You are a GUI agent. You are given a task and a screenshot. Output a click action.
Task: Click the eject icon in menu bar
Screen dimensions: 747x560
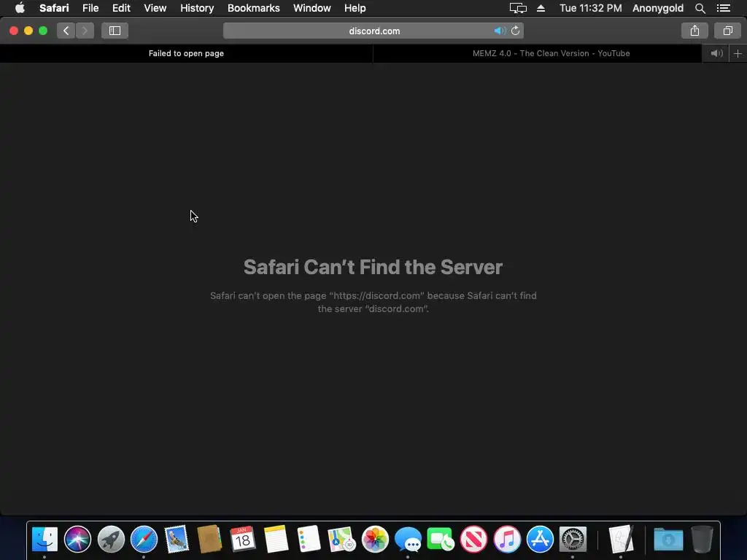[x=541, y=8]
